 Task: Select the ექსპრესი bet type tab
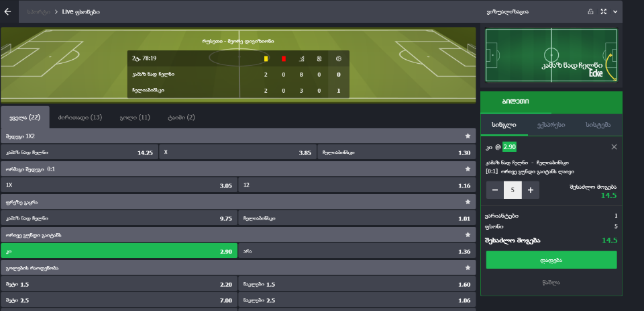pyautogui.click(x=551, y=125)
